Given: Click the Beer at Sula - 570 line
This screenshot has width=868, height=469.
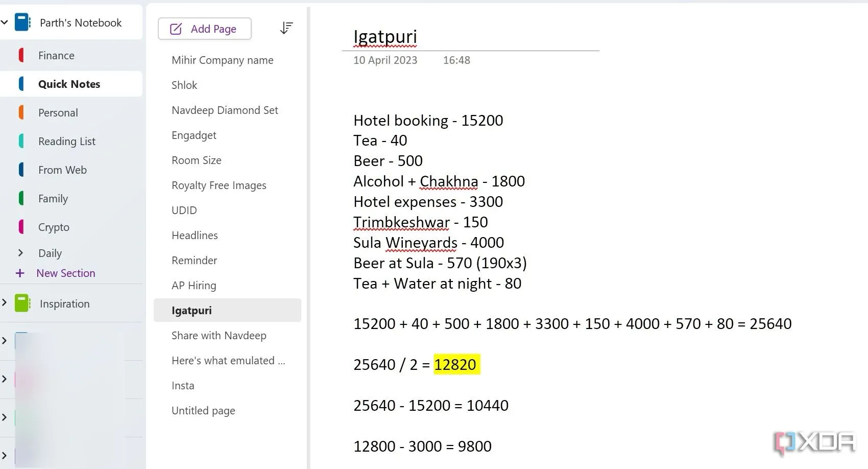Looking at the screenshot, I should point(440,263).
